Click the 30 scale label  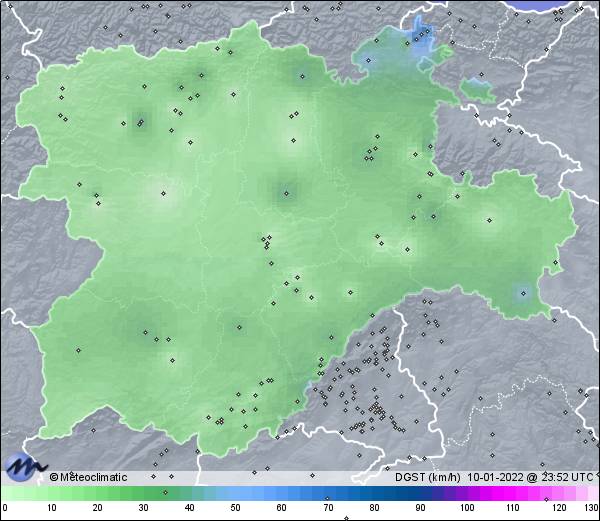click(x=143, y=508)
